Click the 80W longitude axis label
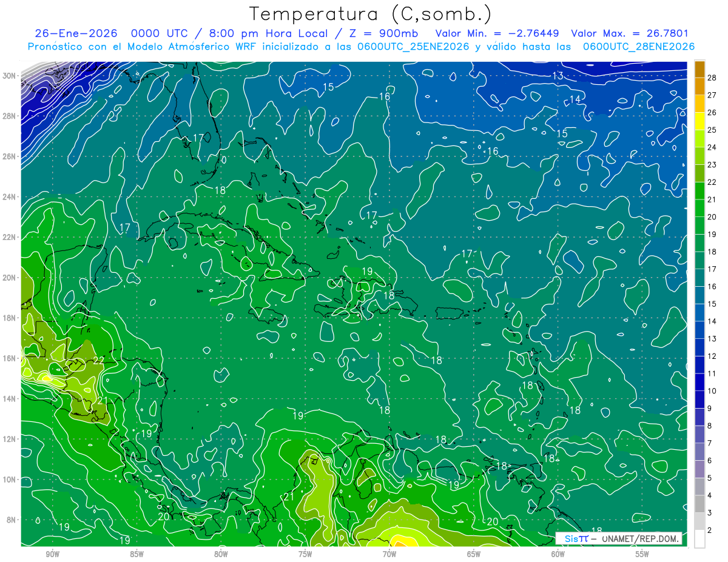The width and height of the screenshot is (728, 562). coord(221,554)
